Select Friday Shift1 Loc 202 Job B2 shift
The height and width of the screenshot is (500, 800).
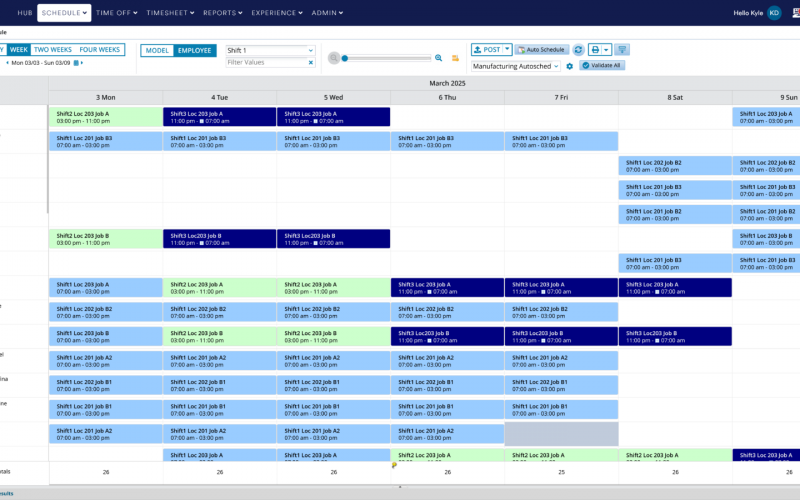(561, 312)
